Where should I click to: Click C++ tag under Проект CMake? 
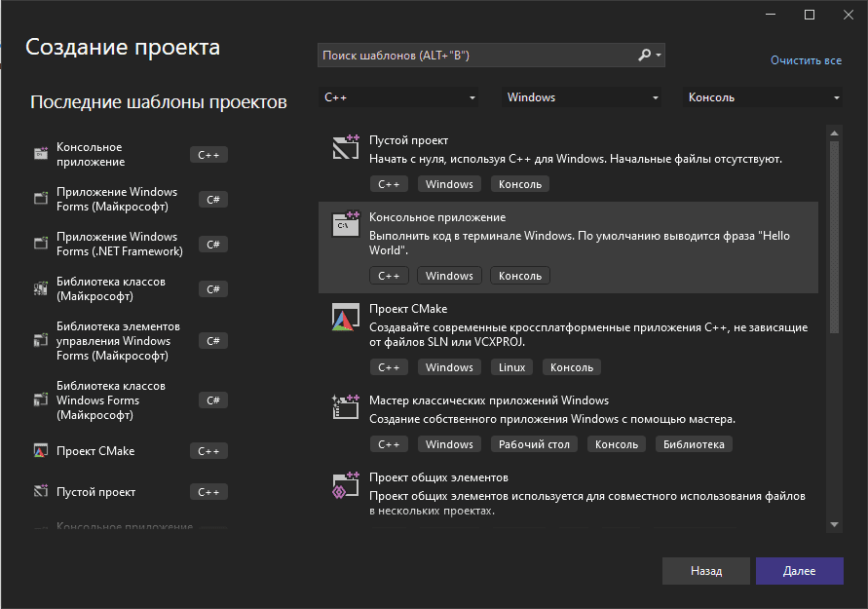tap(389, 367)
